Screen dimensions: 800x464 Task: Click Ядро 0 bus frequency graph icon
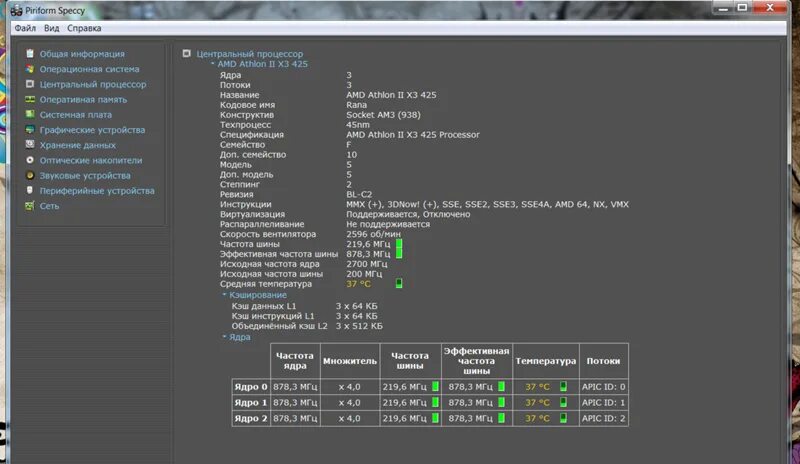[x=435, y=386]
